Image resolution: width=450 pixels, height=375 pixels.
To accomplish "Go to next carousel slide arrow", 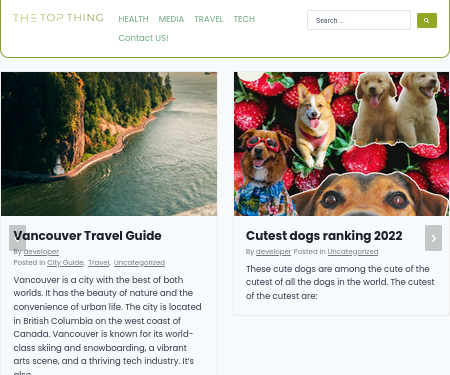I will coord(433,238).
